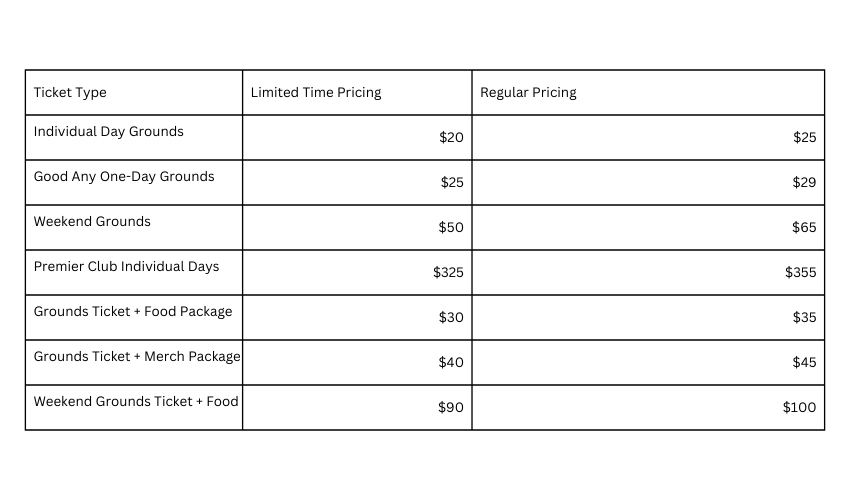Click the $65 regular pricing cell

tap(804, 227)
